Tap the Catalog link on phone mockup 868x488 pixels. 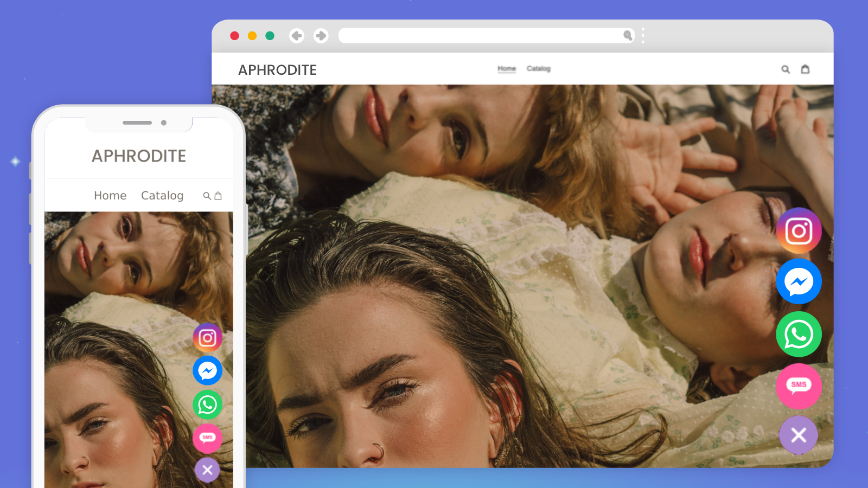[162, 195]
